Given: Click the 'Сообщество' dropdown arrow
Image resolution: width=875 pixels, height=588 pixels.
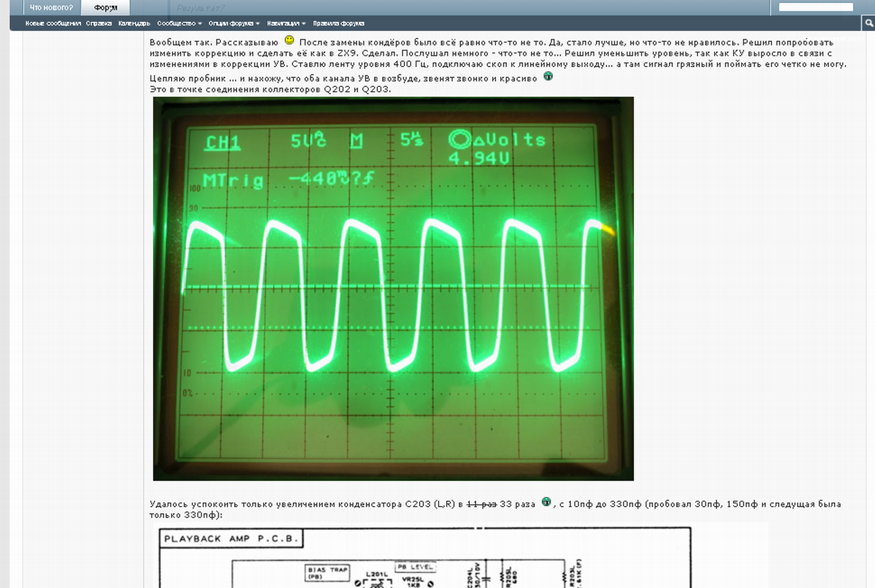Looking at the screenshot, I should (x=200, y=24).
